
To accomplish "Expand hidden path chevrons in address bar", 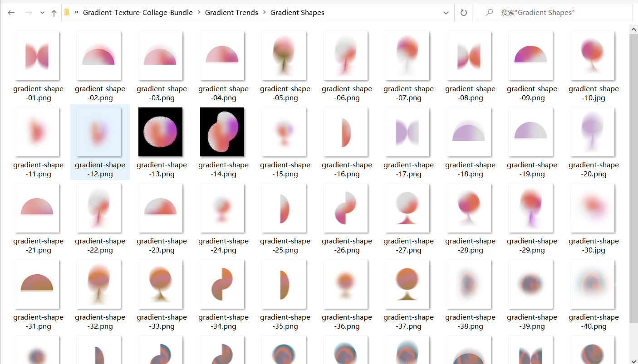I will tap(77, 13).
